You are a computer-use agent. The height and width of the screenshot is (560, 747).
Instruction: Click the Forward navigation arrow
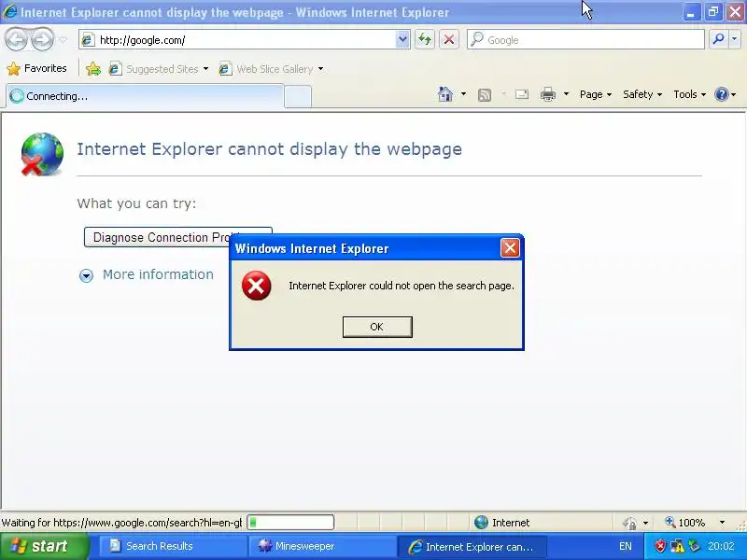pos(43,39)
